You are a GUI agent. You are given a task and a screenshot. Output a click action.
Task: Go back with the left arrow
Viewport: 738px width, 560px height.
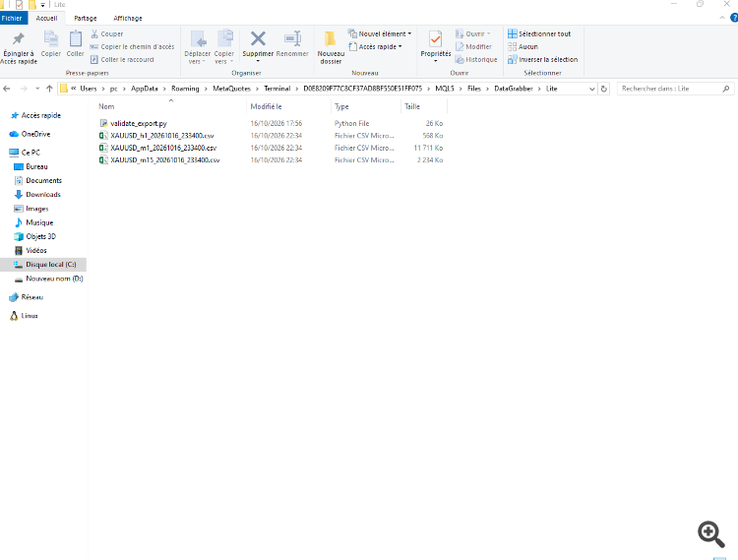[x=7, y=89]
